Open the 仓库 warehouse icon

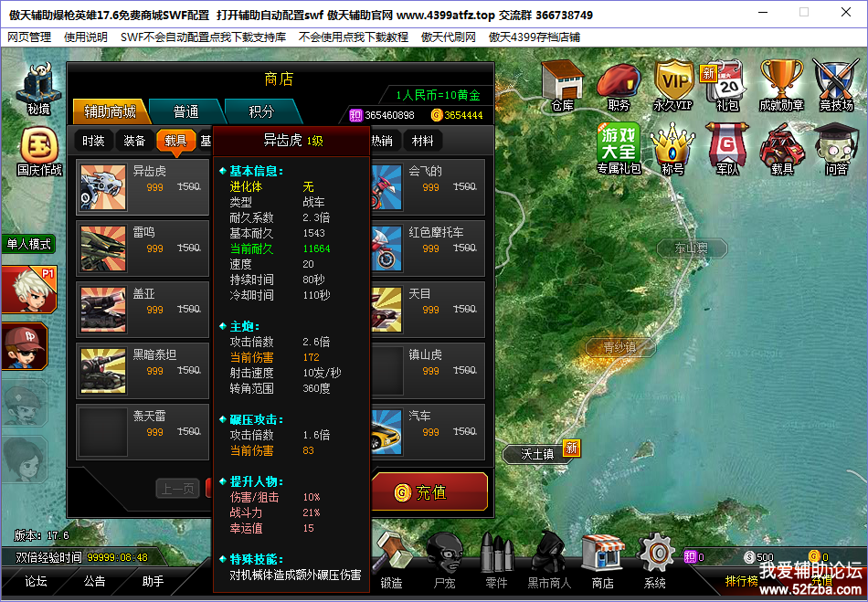click(563, 86)
